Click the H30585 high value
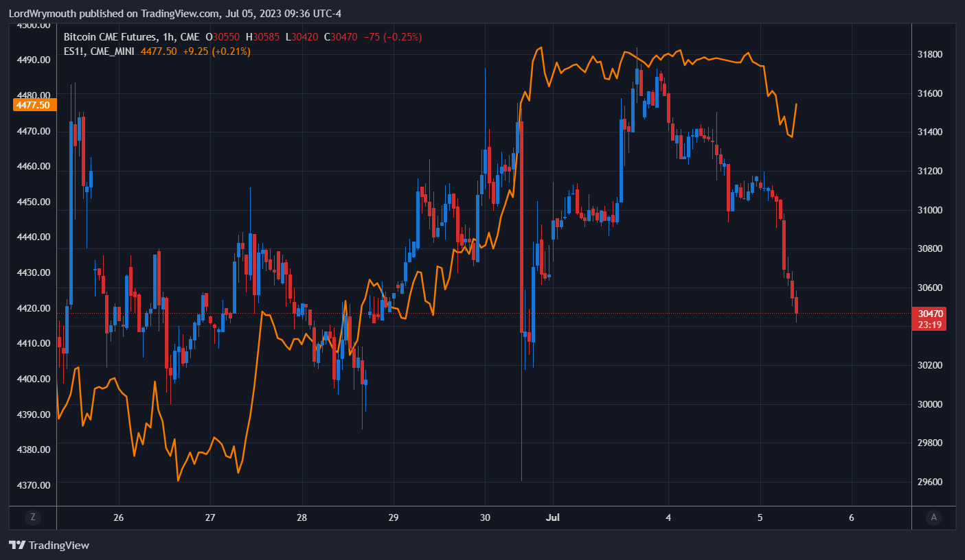Viewport: 965px width, 560px height. point(264,37)
